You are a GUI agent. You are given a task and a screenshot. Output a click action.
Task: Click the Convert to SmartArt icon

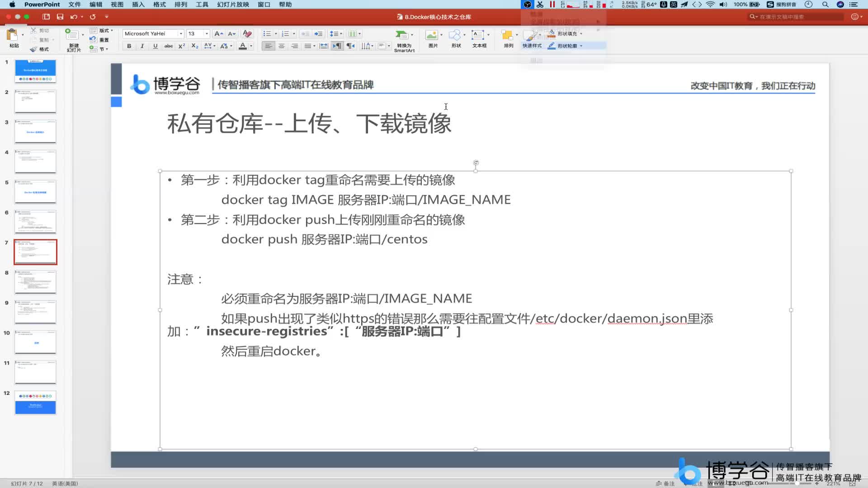click(x=401, y=35)
